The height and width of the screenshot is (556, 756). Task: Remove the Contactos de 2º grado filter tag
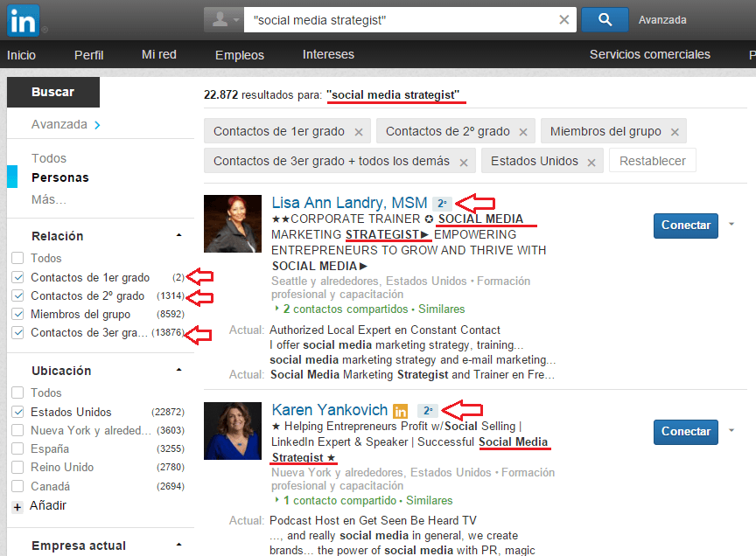coord(522,131)
